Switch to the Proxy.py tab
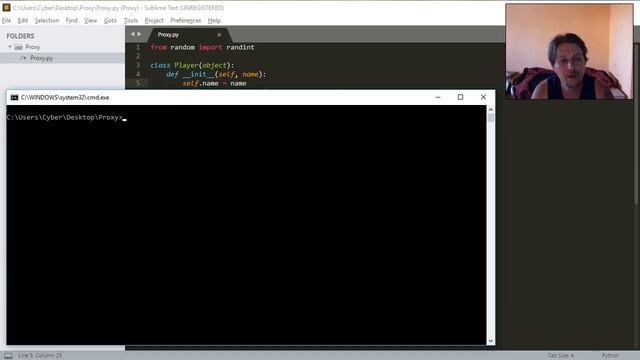 point(168,35)
